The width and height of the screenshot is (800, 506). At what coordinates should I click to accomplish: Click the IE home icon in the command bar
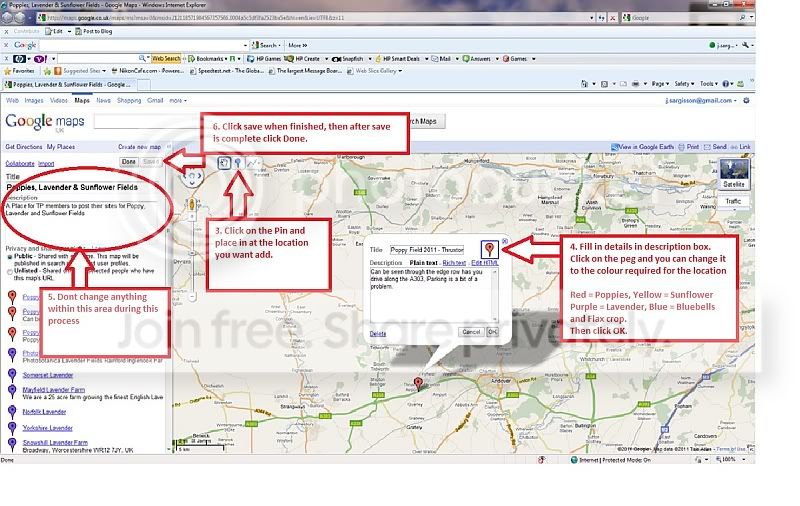(585, 84)
